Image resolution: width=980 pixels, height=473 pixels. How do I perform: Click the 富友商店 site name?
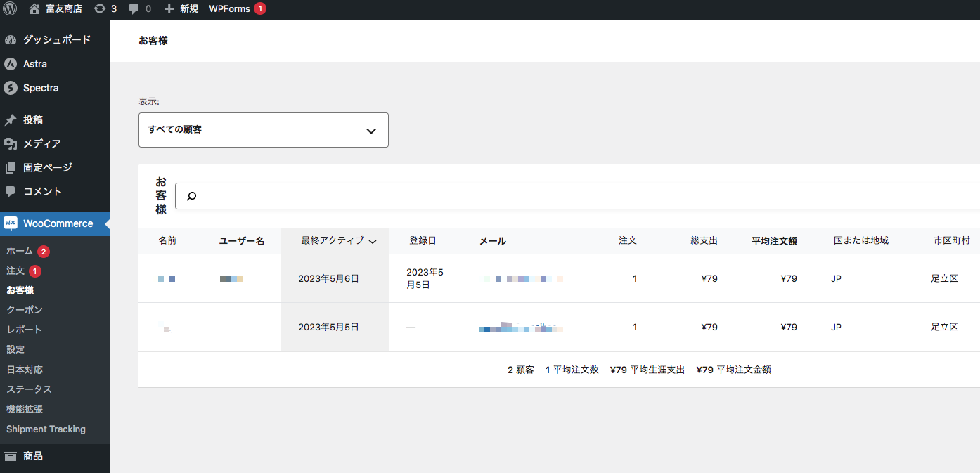[x=64, y=9]
